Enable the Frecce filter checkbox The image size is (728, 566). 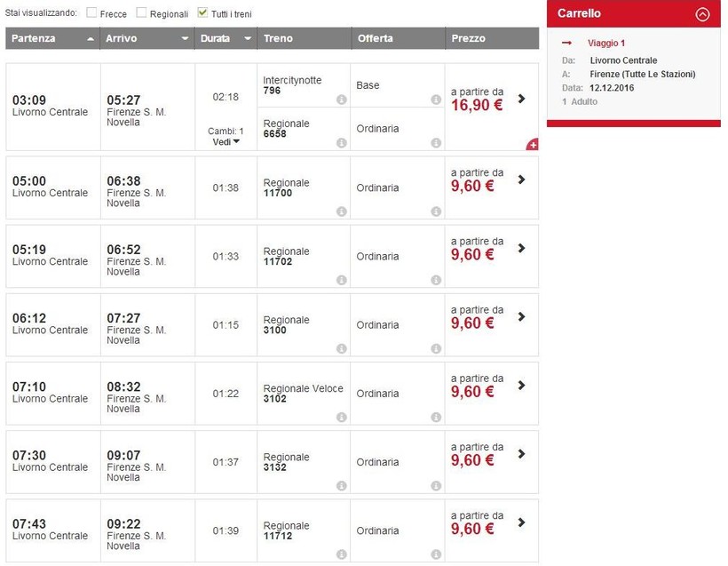tap(92, 13)
